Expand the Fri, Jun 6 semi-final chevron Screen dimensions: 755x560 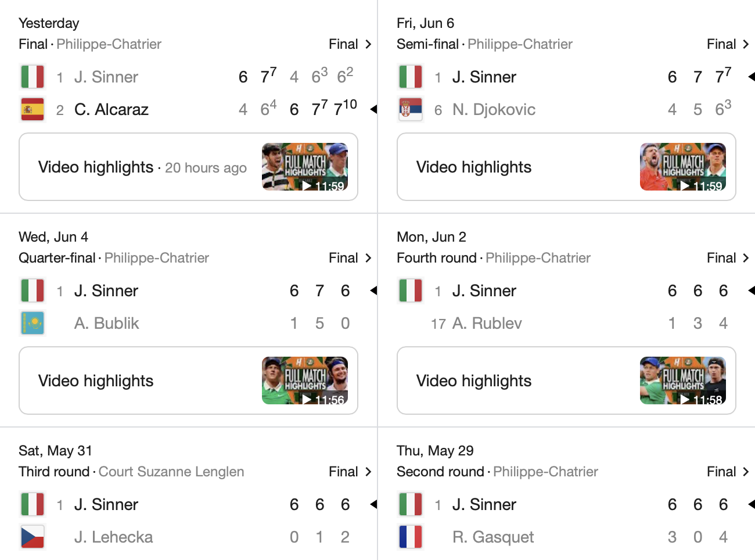click(746, 44)
